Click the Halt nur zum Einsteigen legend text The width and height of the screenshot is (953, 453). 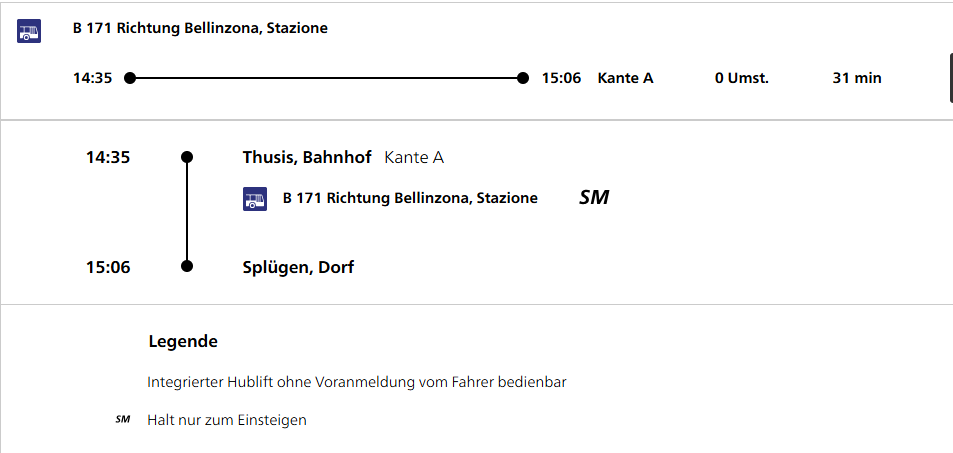(x=227, y=420)
